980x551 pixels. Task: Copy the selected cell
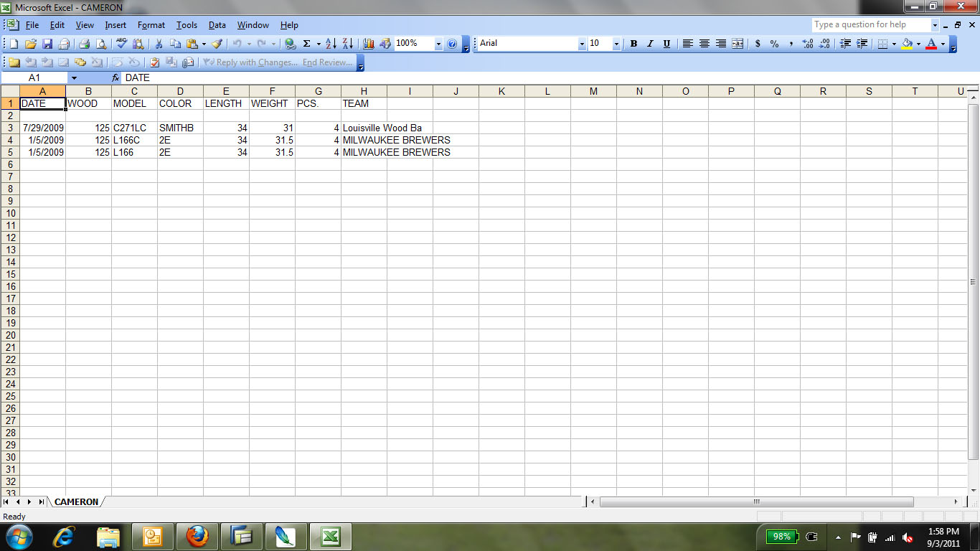coord(175,44)
